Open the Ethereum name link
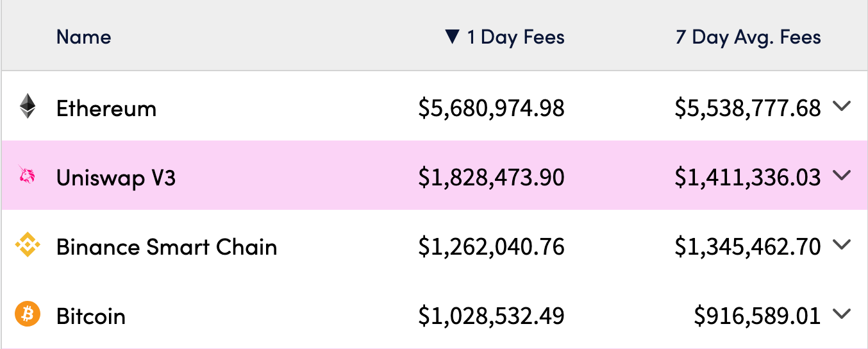Viewport: 868px width, 349px height. [106, 108]
